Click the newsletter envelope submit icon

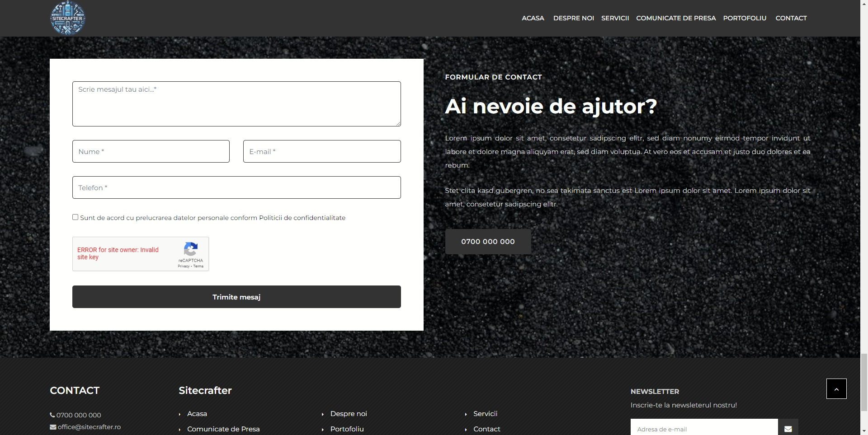pos(788,429)
